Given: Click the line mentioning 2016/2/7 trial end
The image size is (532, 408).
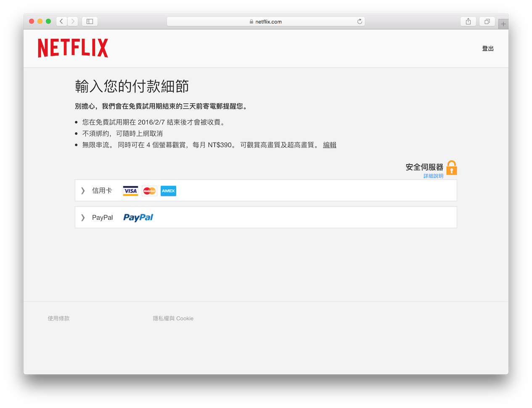Looking at the screenshot, I should pyautogui.click(x=154, y=122).
